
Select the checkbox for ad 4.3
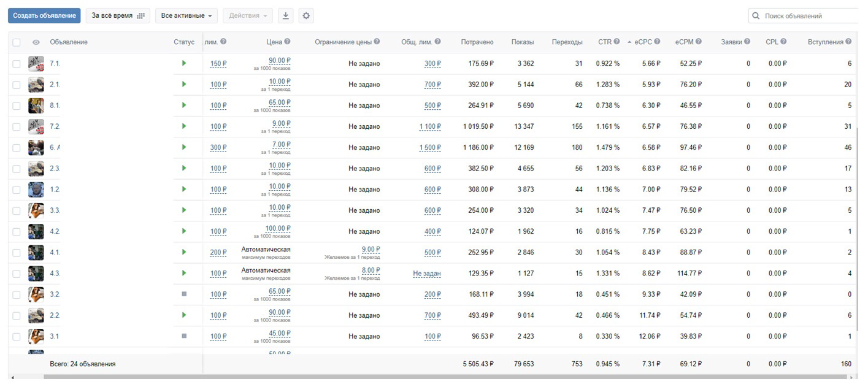17,273
